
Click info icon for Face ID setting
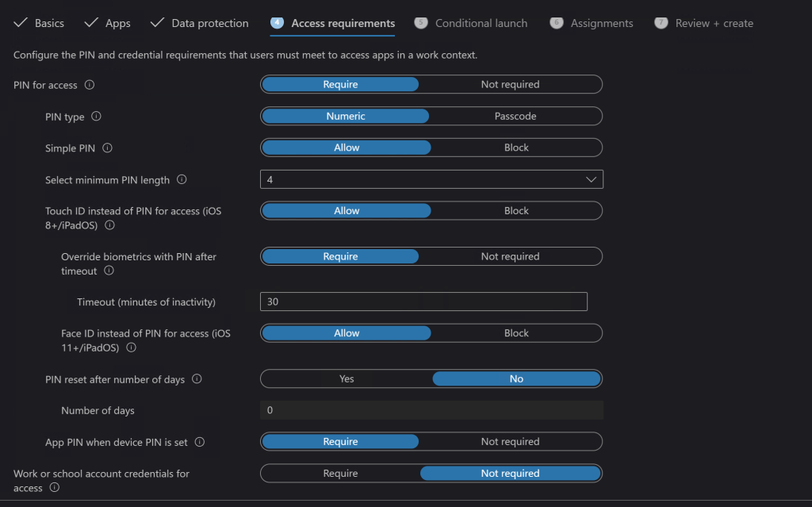pyautogui.click(x=132, y=348)
